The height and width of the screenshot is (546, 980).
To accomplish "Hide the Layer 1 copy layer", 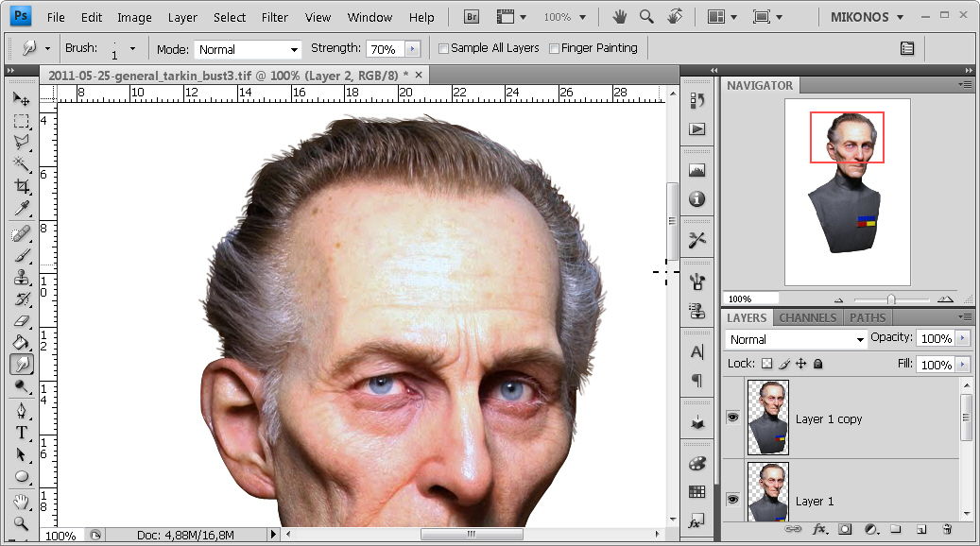I will [x=732, y=418].
